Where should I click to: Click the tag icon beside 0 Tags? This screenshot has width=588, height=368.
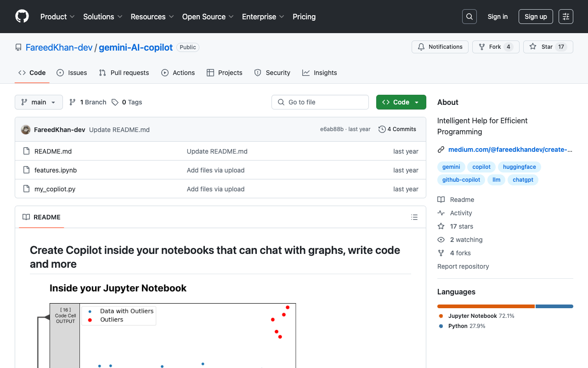tap(115, 102)
